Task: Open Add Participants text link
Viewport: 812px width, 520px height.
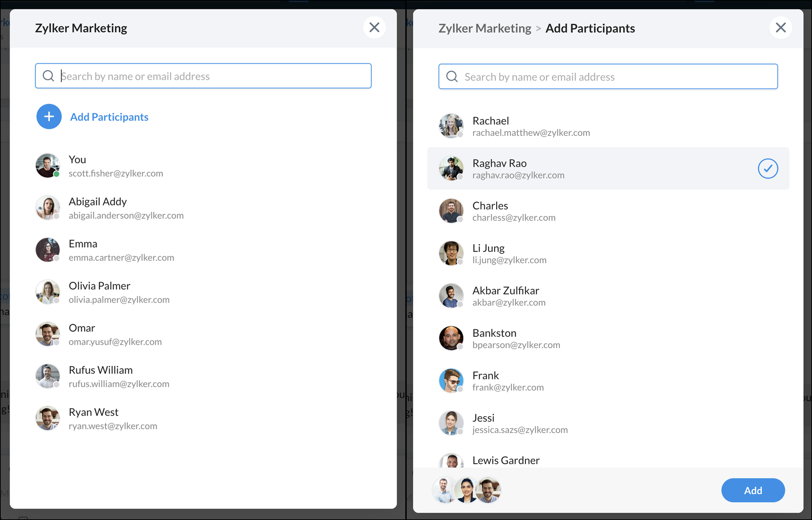Action: [x=109, y=117]
